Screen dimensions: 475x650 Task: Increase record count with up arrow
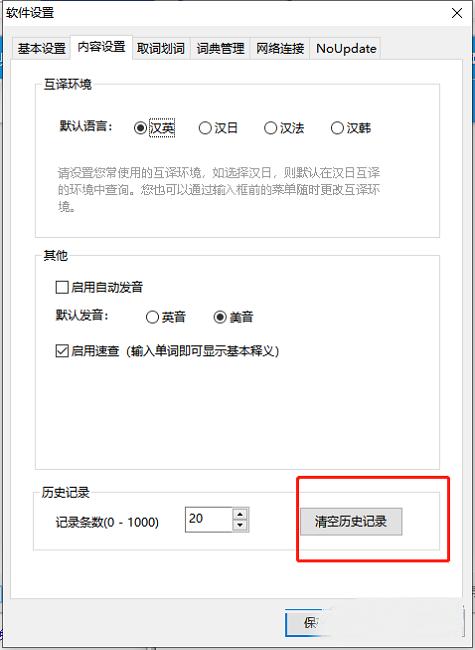[x=240, y=514]
